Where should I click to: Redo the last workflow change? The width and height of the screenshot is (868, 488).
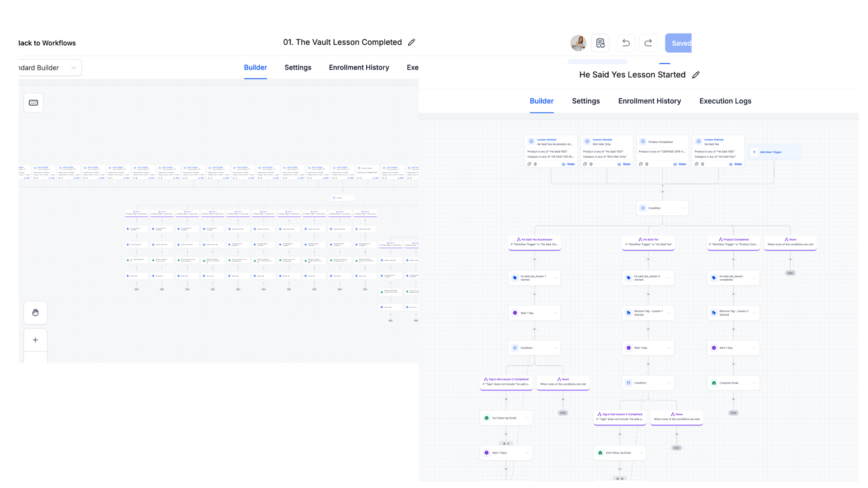pos(648,43)
